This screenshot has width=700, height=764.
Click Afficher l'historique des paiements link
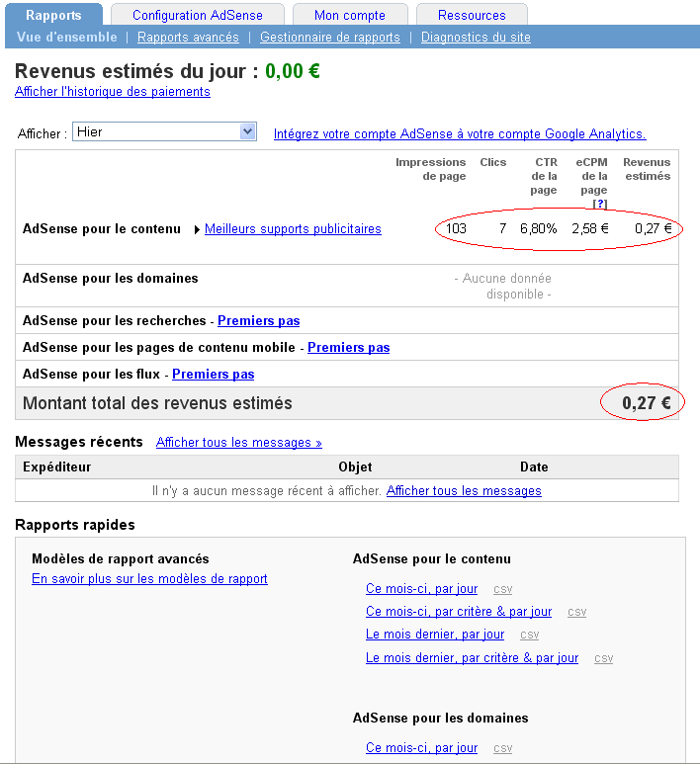[113, 92]
